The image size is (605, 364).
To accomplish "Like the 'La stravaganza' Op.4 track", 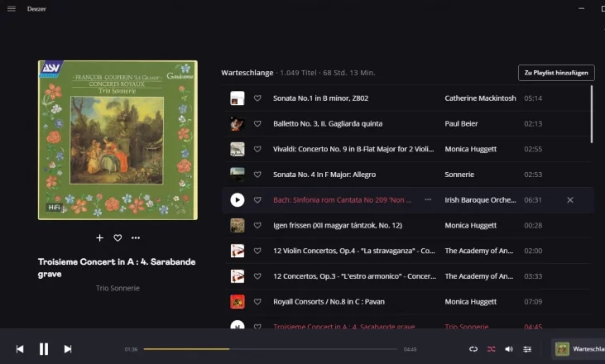I will click(x=257, y=251).
